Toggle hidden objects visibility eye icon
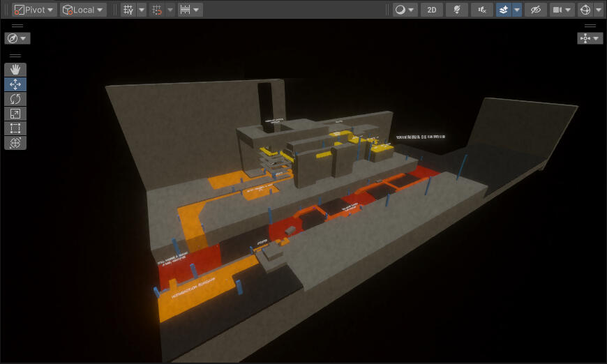 (535, 10)
